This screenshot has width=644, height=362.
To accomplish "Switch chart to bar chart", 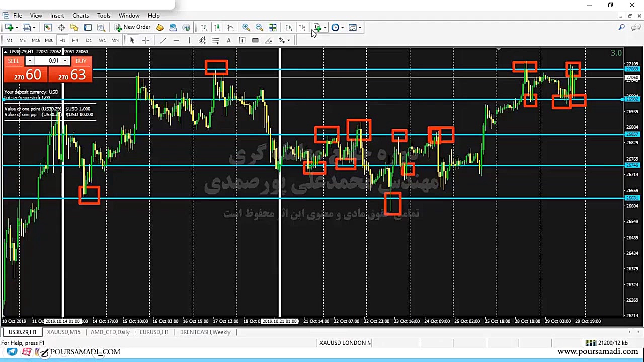I will pyautogui.click(x=204, y=27).
